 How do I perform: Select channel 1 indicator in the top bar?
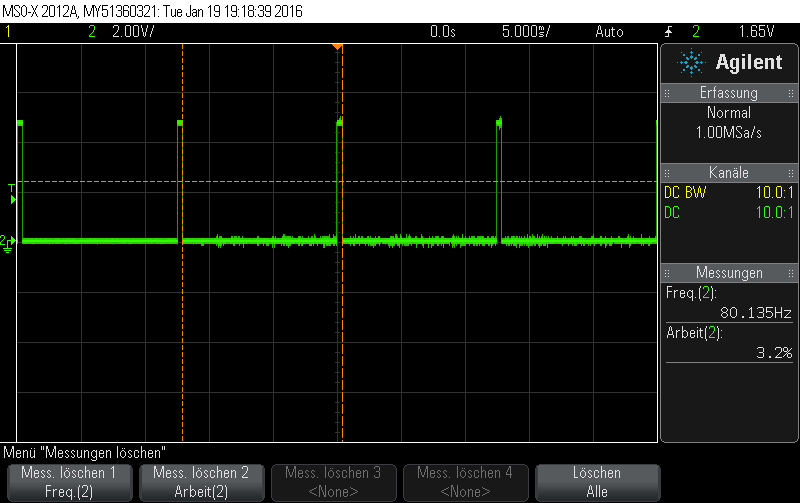pyautogui.click(x=8, y=32)
